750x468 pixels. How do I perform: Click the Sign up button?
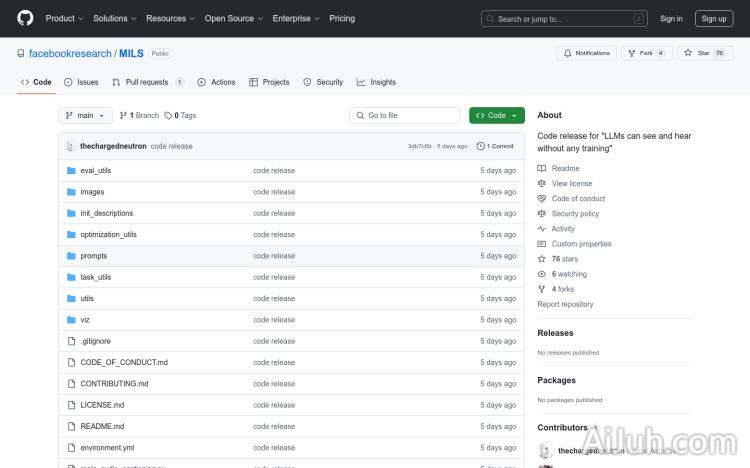tap(714, 18)
